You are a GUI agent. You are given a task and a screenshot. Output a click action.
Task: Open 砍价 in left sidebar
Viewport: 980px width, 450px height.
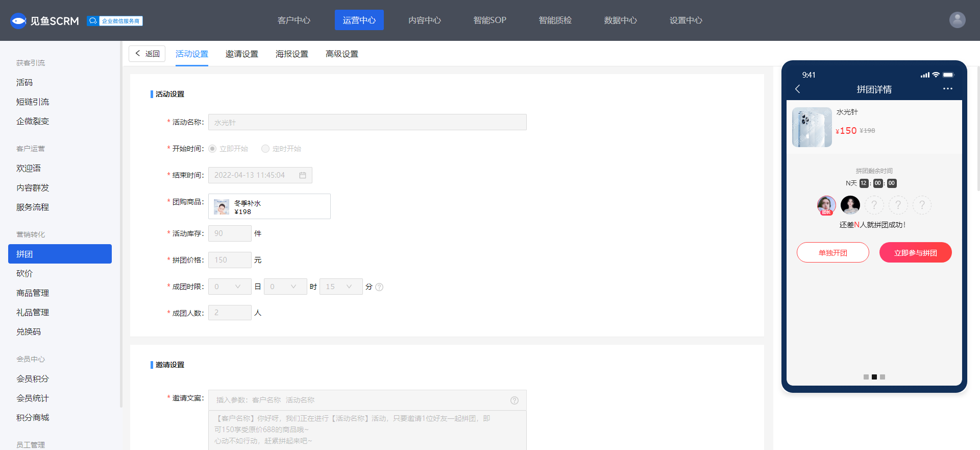[x=24, y=274]
